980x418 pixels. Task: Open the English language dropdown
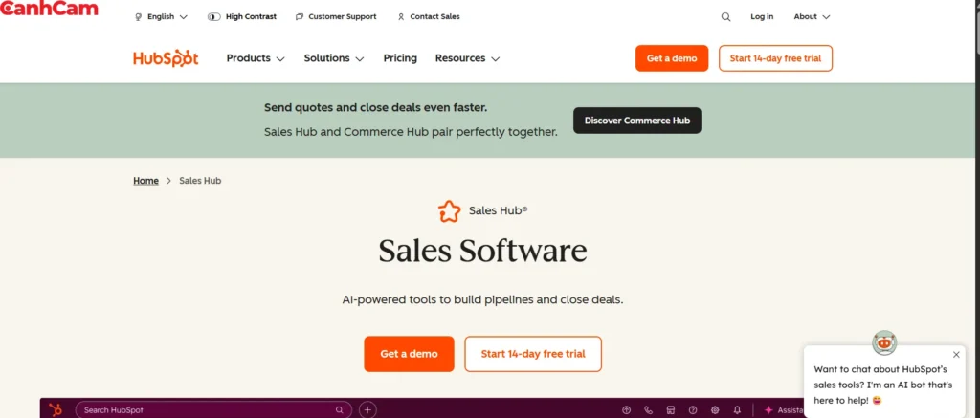click(161, 17)
